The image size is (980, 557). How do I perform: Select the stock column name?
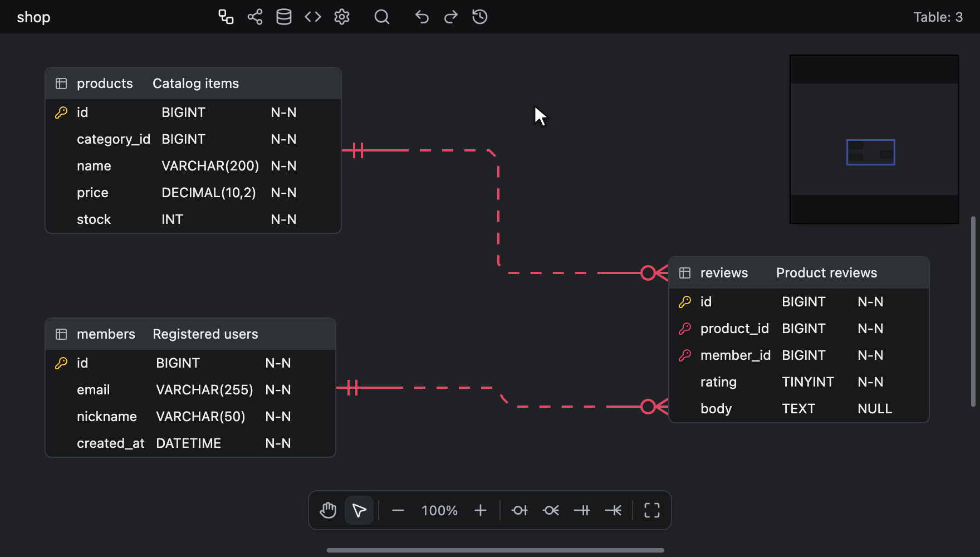click(x=94, y=219)
